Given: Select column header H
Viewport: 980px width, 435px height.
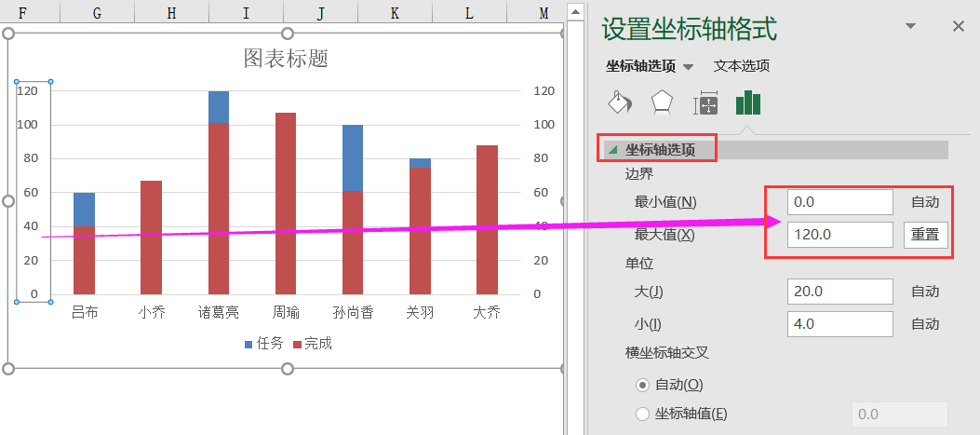Looking at the screenshot, I should tap(171, 12).
